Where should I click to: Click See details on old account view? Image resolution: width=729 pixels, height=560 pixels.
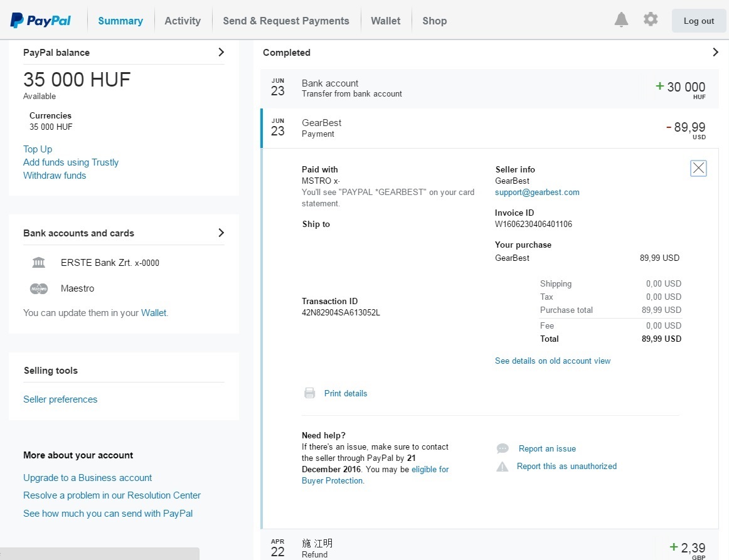tap(553, 361)
